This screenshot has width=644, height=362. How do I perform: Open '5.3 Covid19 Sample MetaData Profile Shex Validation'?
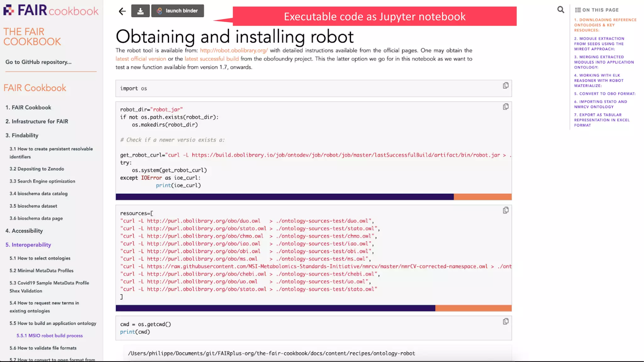(49, 287)
